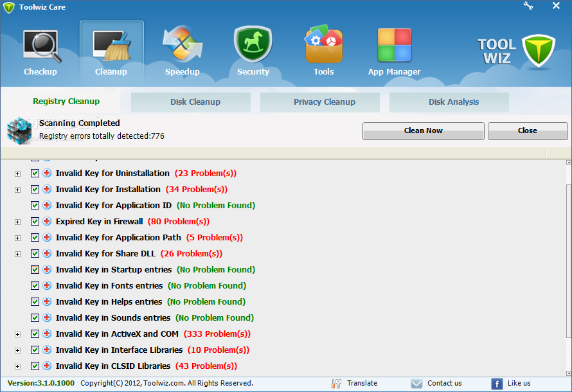Open the Like us link
Image resolution: width=572 pixels, height=392 pixels.
(x=519, y=383)
